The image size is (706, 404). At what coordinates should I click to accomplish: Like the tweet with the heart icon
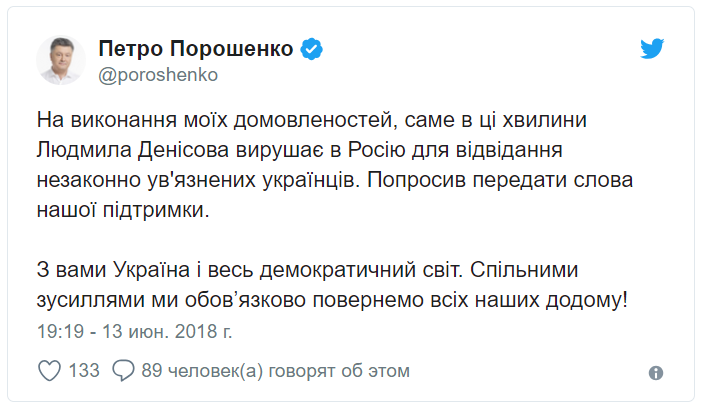(x=49, y=371)
